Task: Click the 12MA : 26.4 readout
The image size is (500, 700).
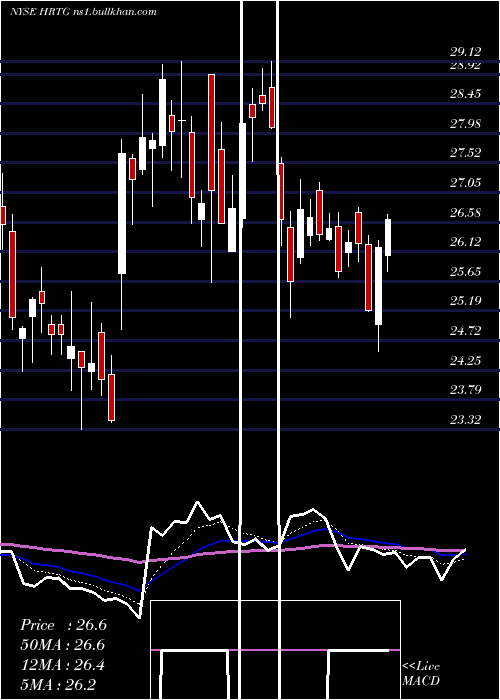Action: click(x=62, y=665)
